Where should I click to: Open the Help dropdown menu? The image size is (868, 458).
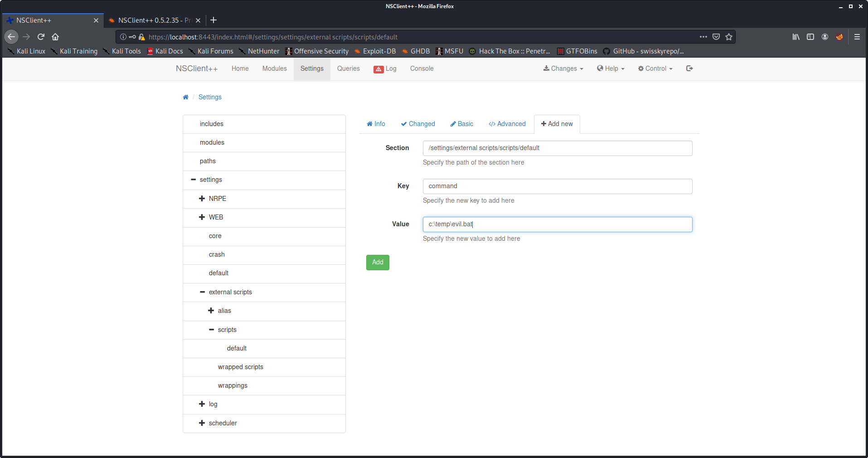pos(611,68)
